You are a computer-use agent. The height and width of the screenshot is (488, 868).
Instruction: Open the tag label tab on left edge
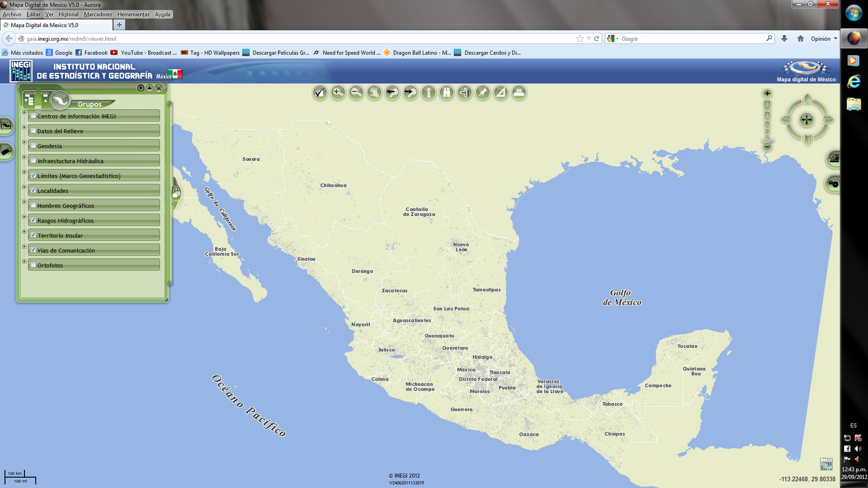tap(6, 151)
